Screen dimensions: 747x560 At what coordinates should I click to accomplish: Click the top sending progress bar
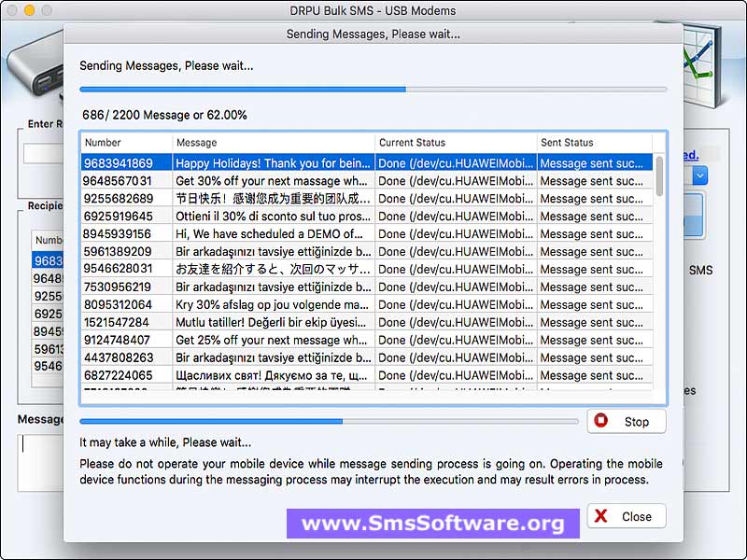coord(373,90)
